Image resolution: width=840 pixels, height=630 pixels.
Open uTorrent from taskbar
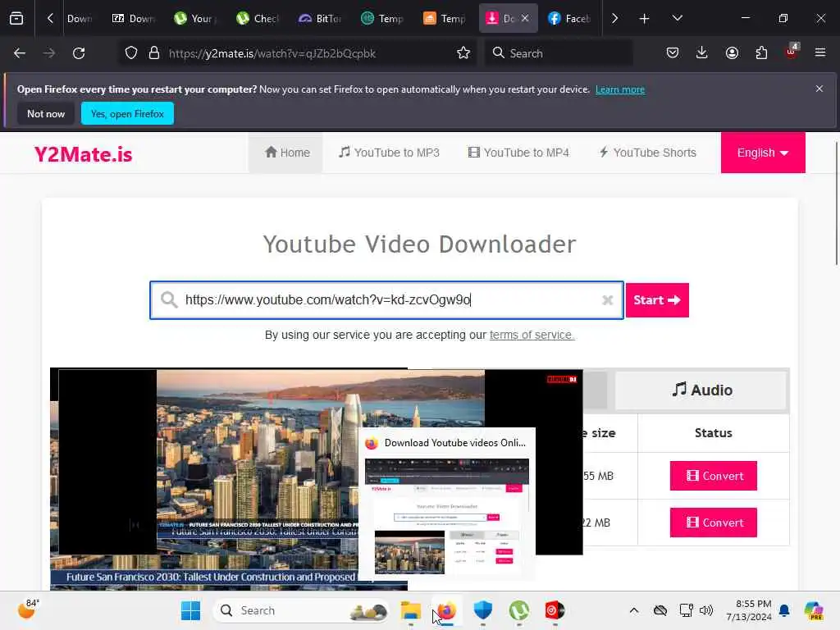point(518,610)
